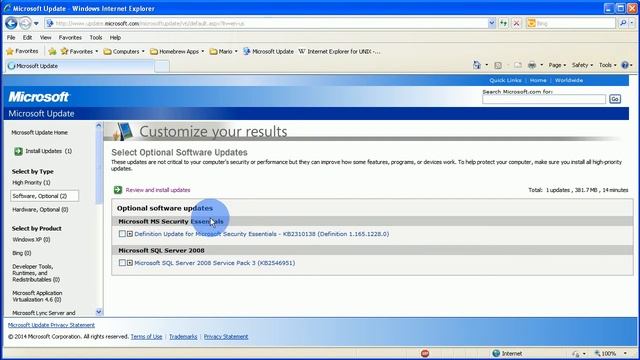The height and width of the screenshot is (360, 640).
Task: Open the Favorites menu
Action: [70, 38]
